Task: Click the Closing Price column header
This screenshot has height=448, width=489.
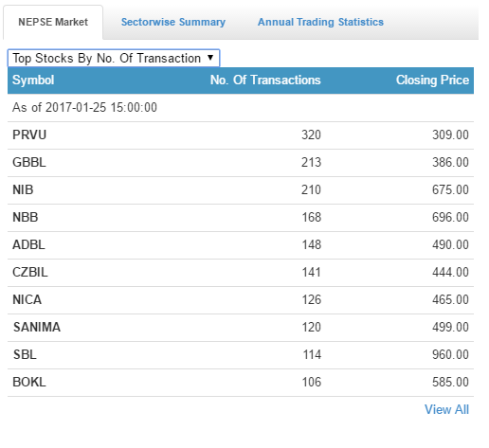Action: click(x=432, y=81)
